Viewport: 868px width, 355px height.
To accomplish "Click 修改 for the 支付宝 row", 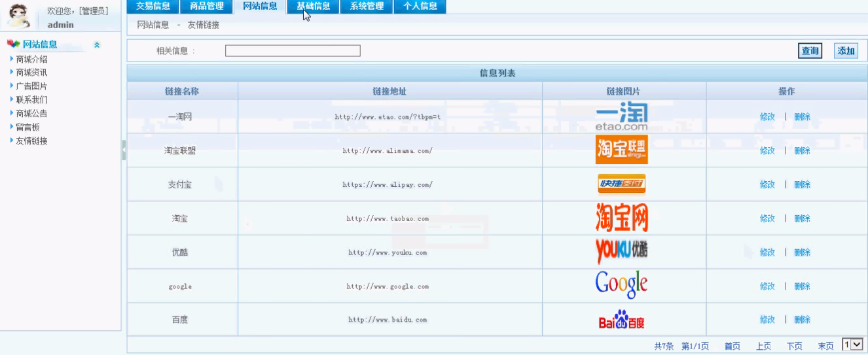I will [x=767, y=185].
